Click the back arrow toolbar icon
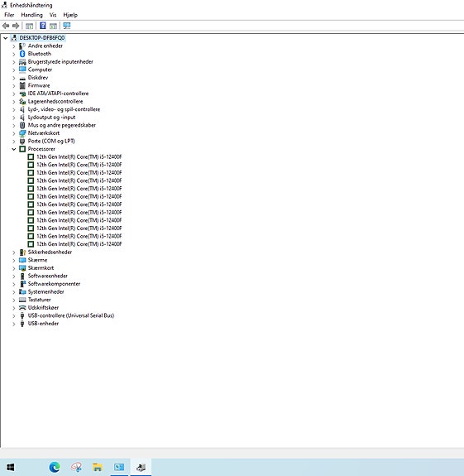Viewport: 464px width, 476px height. point(6,26)
